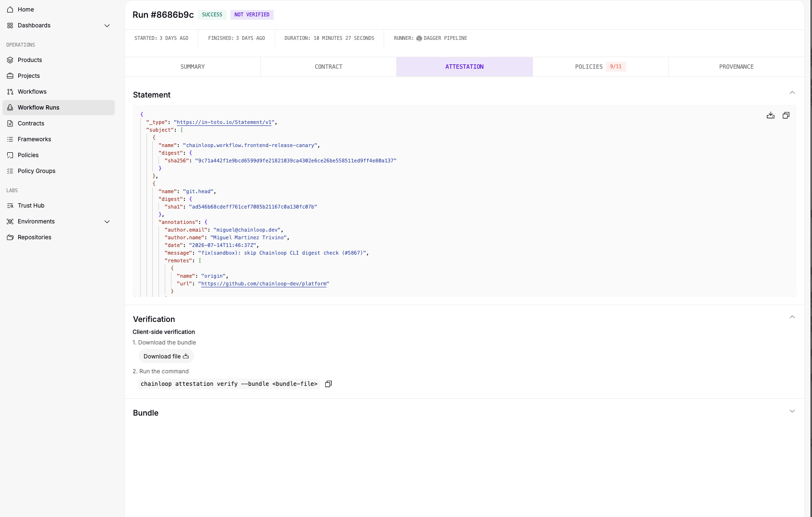The height and width of the screenshot is (517, 812).
Task: Click the Repositories icon in sidebar
Action: 10,237
